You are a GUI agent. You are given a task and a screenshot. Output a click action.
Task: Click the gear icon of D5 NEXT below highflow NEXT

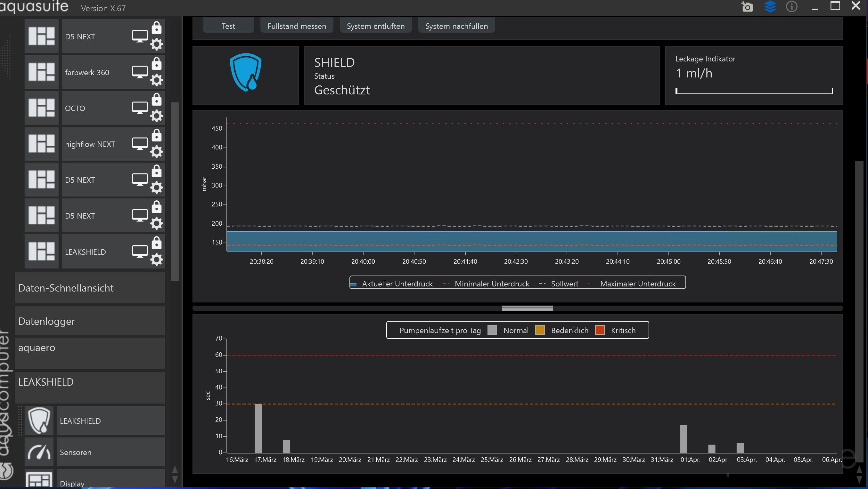click(x=156, y=188)
